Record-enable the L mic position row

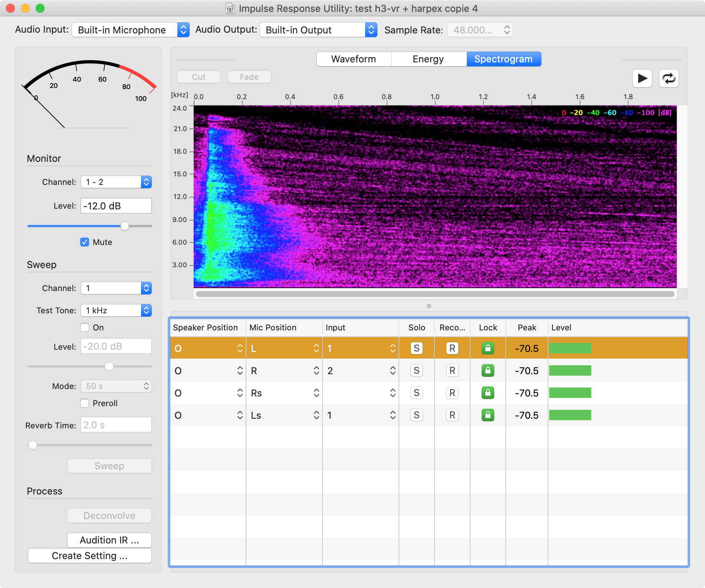pos(452,348)
